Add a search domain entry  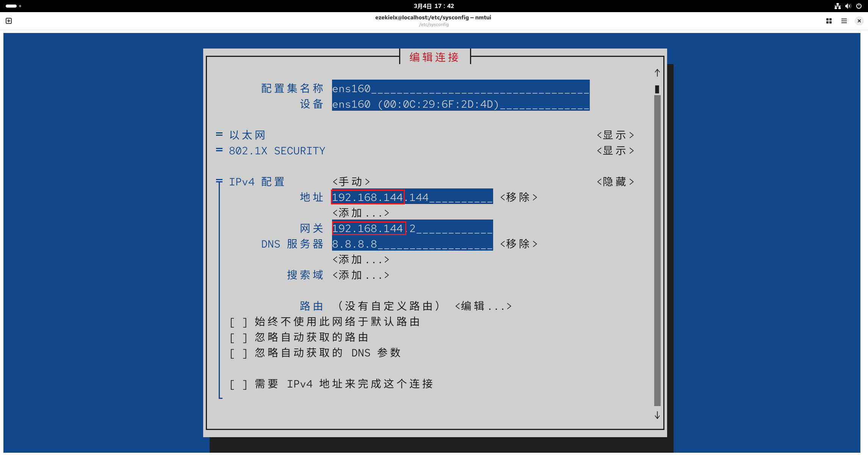pyautogui.click(x=361, y=275)
